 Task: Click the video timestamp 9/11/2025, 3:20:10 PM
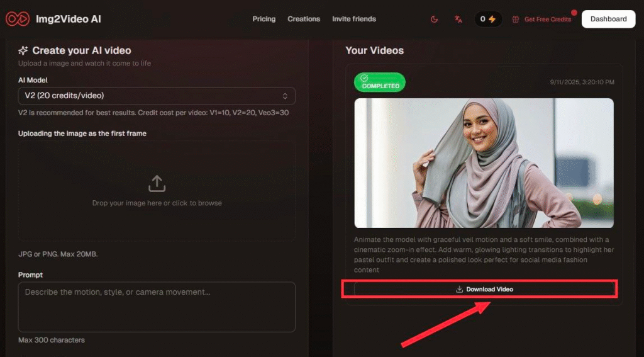click(x=582, y=82)
